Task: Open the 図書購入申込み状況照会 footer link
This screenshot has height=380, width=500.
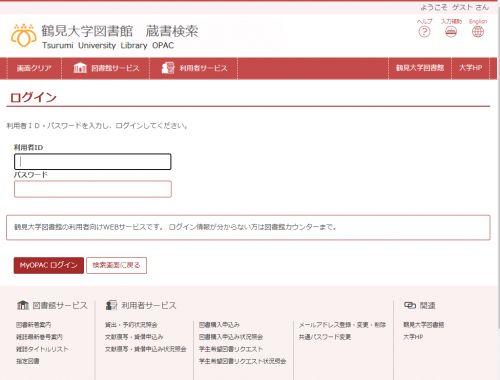Action: (231, 337)
